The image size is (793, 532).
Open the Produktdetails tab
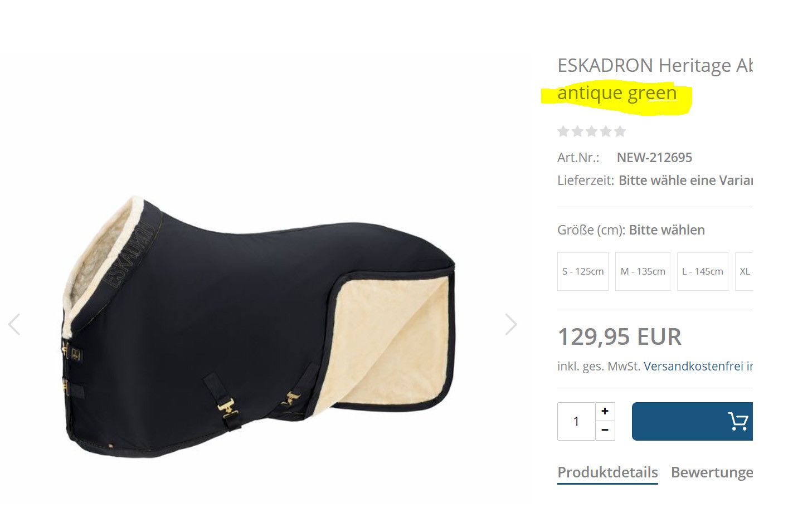click(x=607, y=472)
